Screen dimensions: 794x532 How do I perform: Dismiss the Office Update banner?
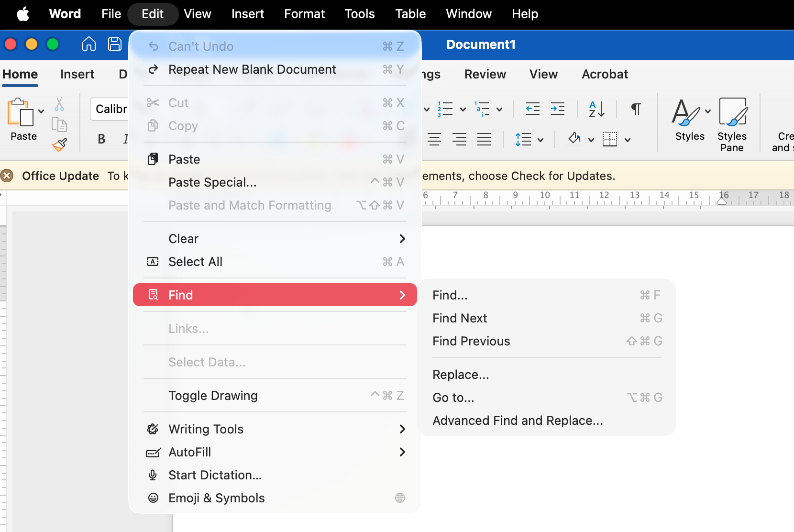pos(7,176)
